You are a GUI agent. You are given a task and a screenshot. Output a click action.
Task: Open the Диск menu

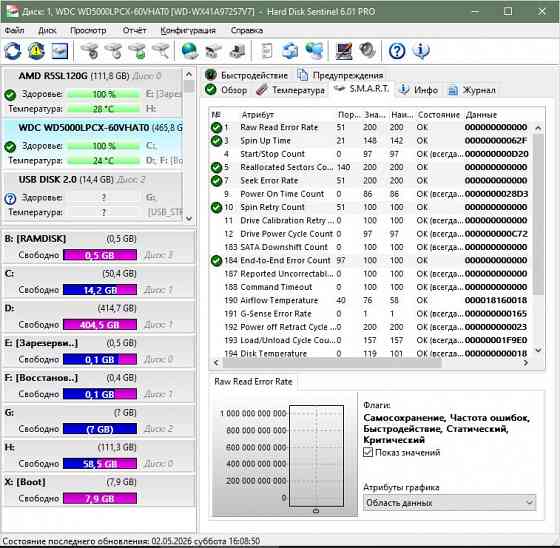point(47,30)
